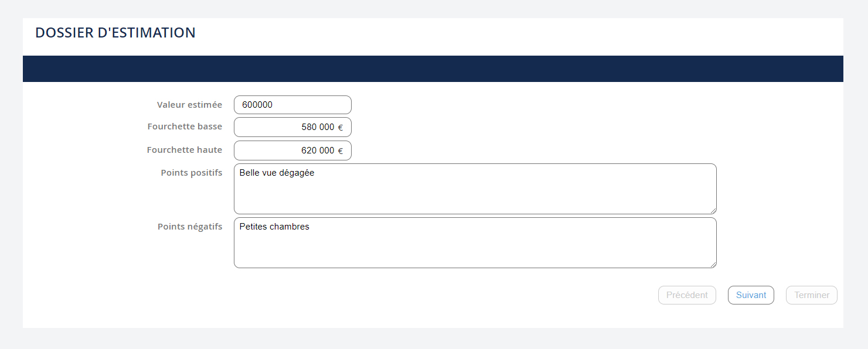The width and height of the screenshot is (868, 349).
Task: Click the euro symbol in Fourchette basse
Action: click(341, 128)
